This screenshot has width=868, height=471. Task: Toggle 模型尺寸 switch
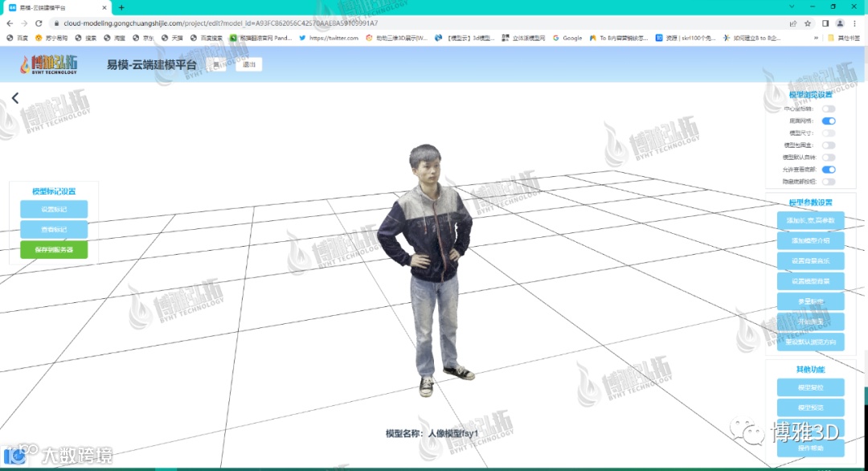828,133
